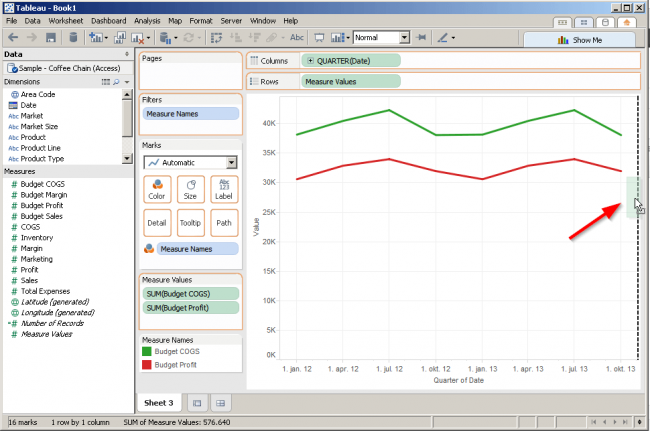
Task: Click the SUM(Budget COGS) pill
Action: 191,294
